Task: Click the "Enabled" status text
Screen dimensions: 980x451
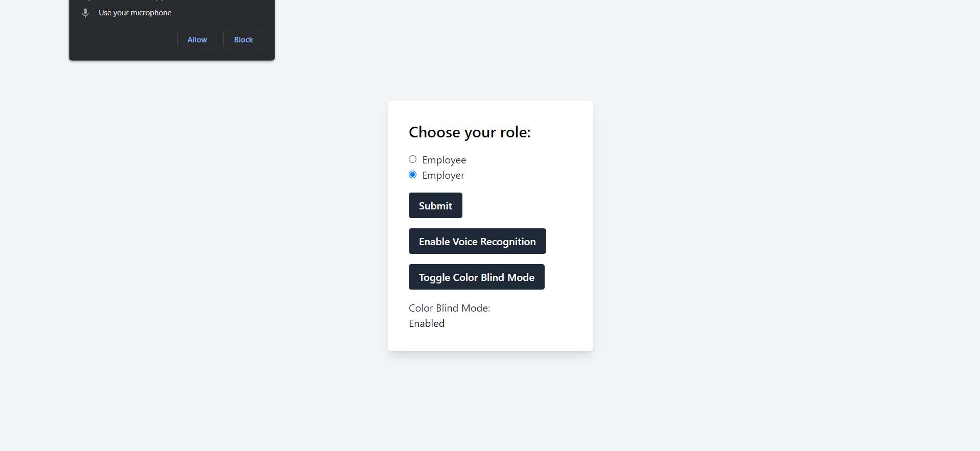Action: [x=427, y=323]
